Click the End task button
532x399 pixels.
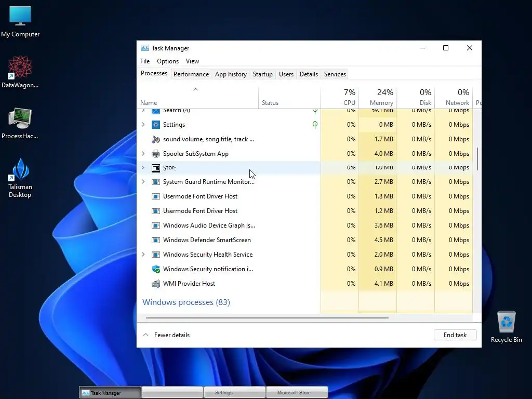455,335
